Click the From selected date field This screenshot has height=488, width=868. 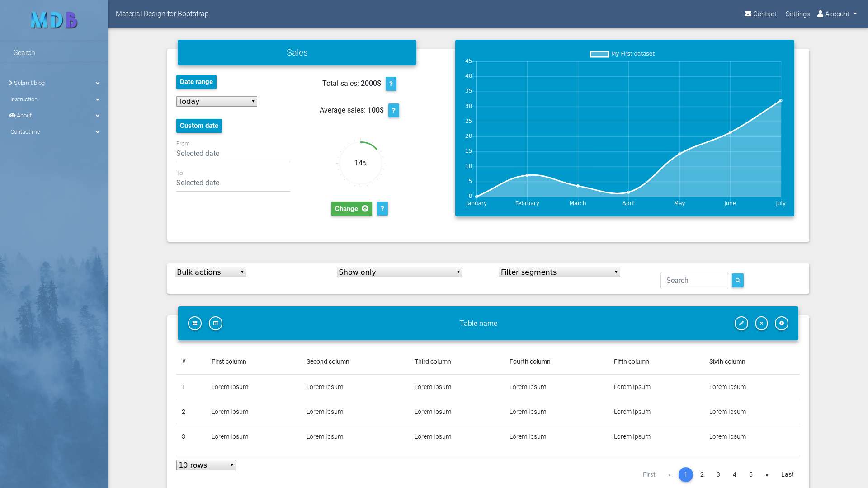point(233,154)
